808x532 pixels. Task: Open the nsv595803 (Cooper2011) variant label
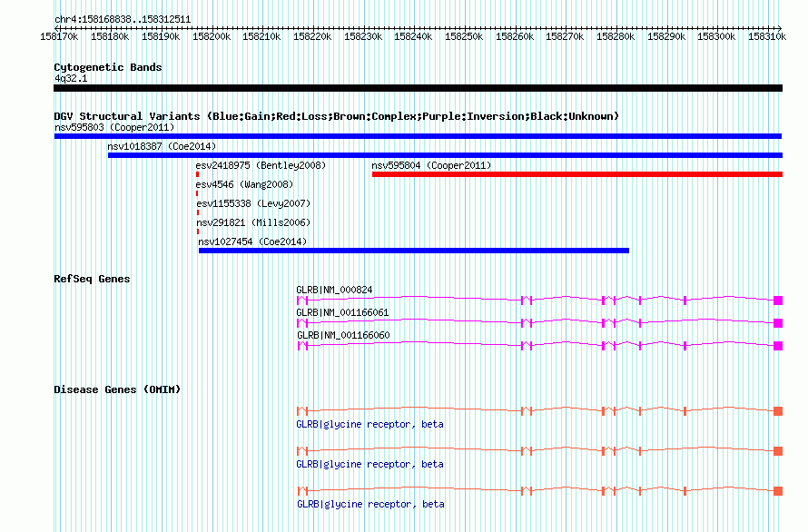(x=114, y=127)
